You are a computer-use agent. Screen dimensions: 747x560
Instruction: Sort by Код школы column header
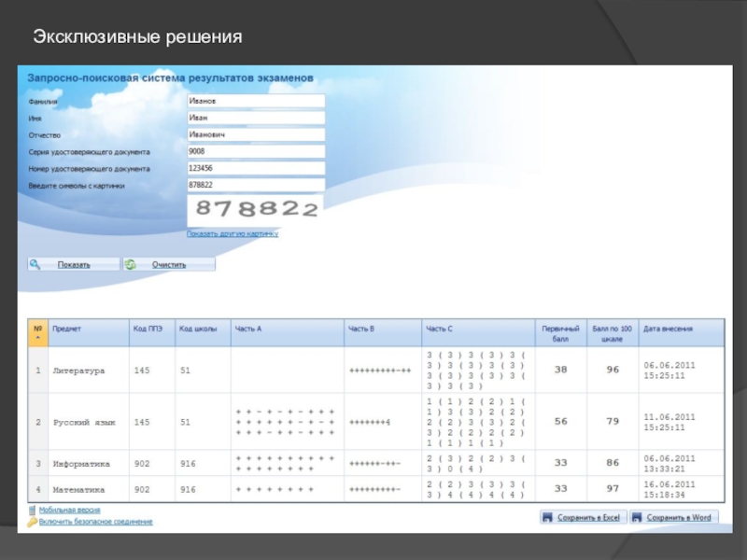click(203, 332)
